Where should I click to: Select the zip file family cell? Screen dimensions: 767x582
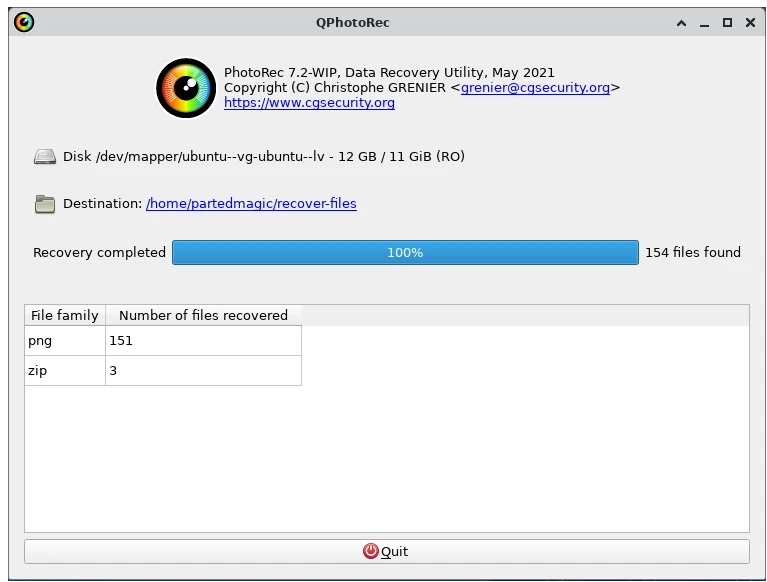(65, 371)
